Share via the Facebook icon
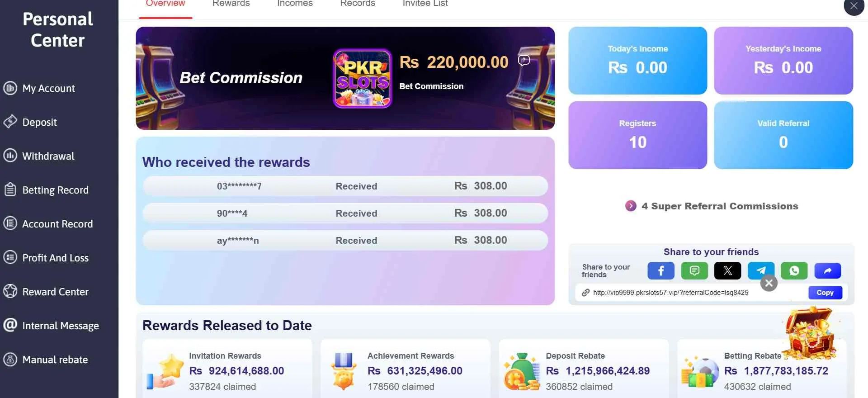 point(660,270)
